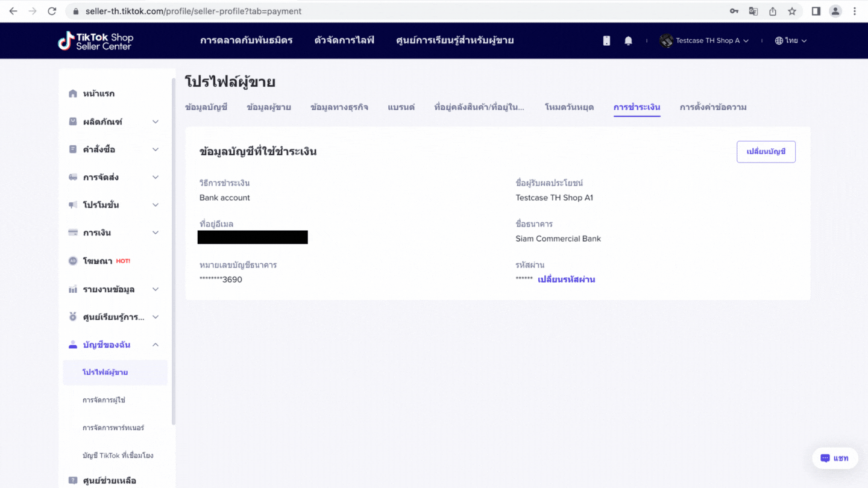The width and height of the screenshot is (868, 488).
Task: Switch to the โหมดวันหยุด tab
Action: click(569, 107)
